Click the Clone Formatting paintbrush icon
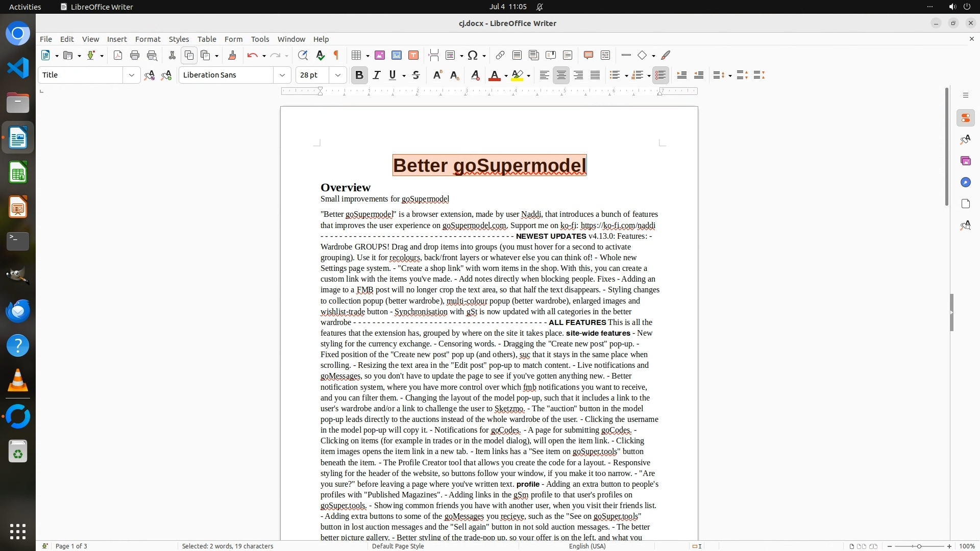Screen dimensions: 980x551 coord(232,56)
